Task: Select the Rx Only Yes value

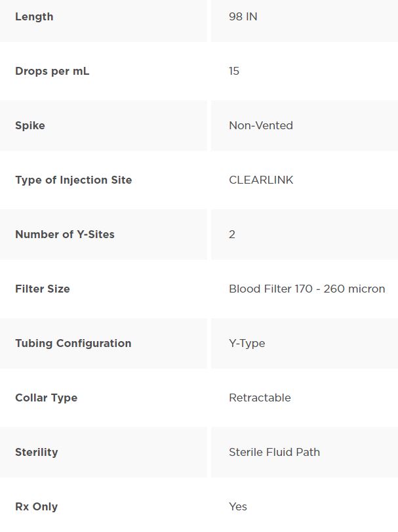Action: point(237,506)
